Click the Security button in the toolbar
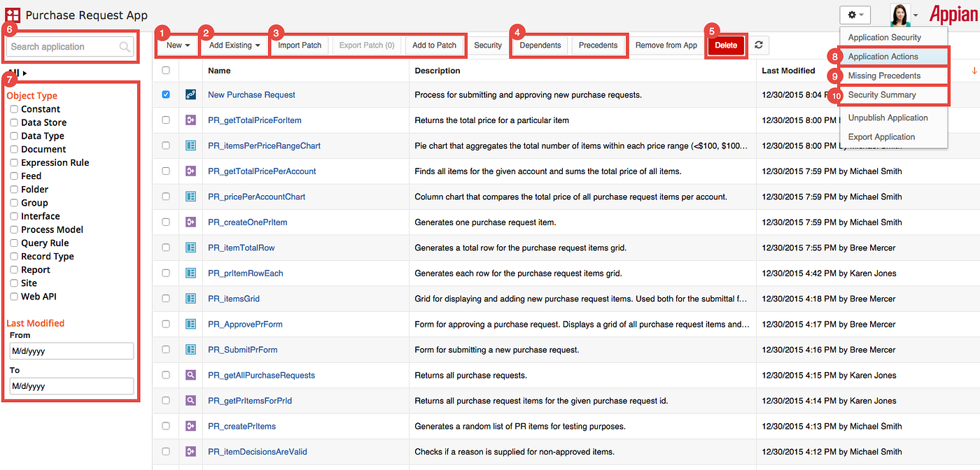Viewport: 980px width, 470px height. 488,45
